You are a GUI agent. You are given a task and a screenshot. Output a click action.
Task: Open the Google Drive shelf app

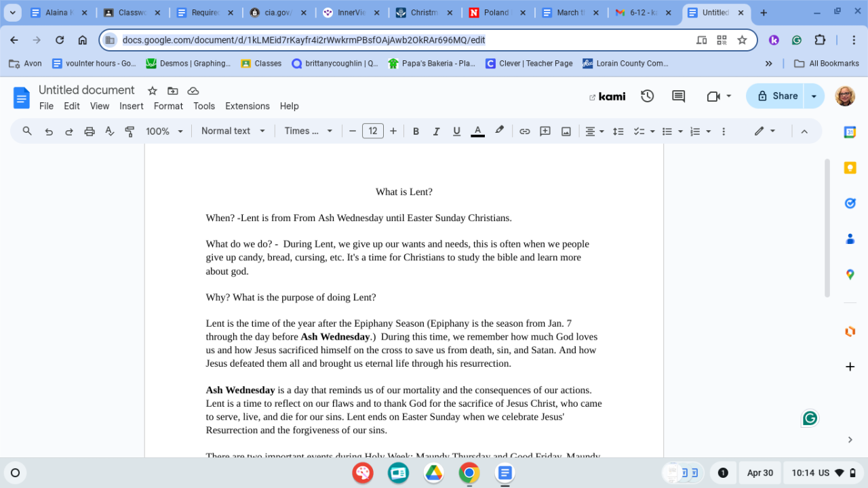point(434,473)
